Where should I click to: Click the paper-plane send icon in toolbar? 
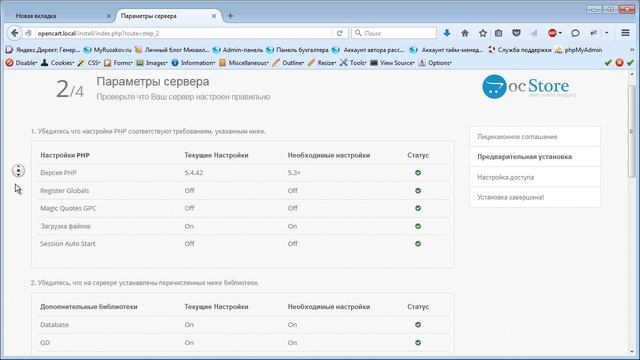[x=534, y=33]
